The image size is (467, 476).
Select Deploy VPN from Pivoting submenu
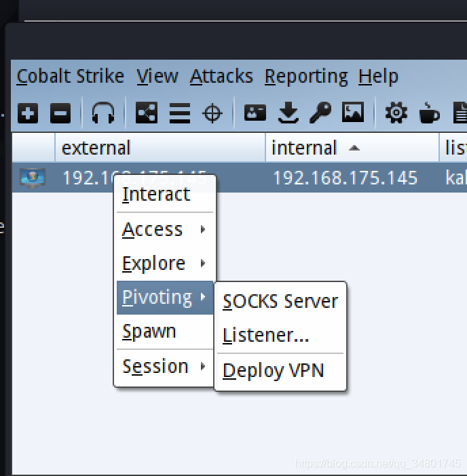[280, 371]
